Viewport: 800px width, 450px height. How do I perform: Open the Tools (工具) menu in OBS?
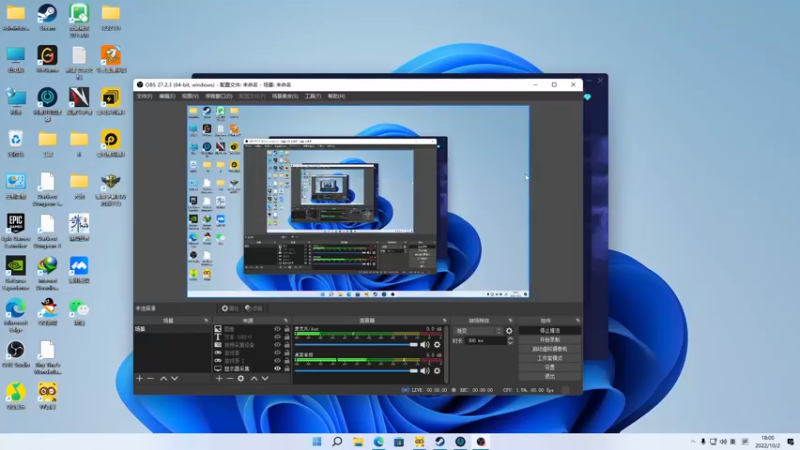point(313,96)
